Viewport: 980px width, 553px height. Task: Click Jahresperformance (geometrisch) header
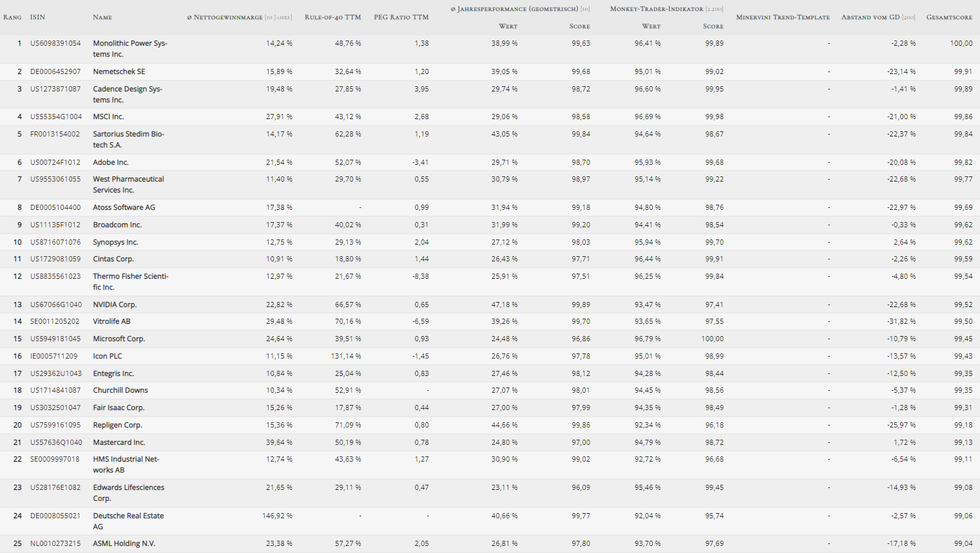point(520,9)
